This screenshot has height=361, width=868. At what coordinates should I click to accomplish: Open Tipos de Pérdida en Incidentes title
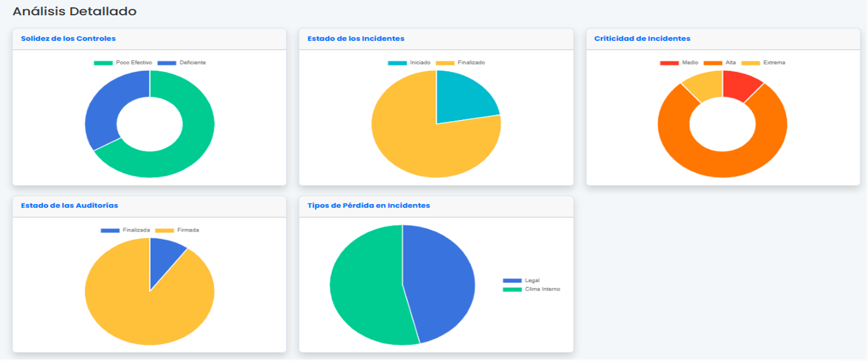(369, 206)
